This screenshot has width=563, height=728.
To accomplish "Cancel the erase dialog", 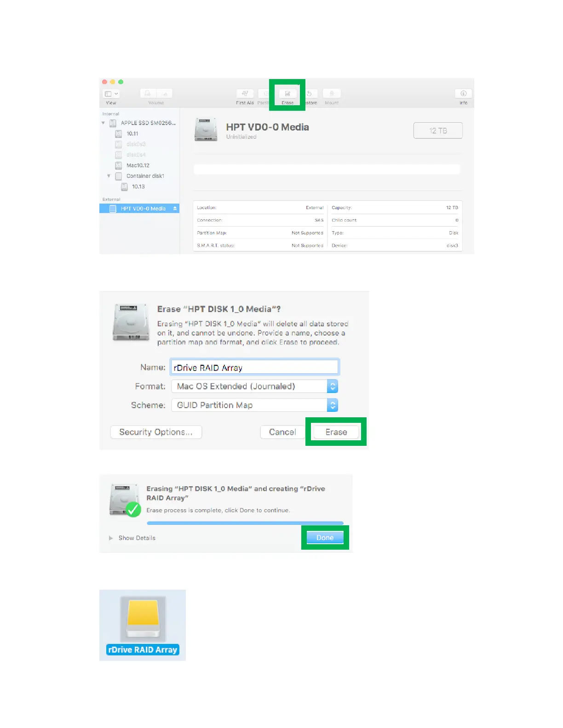I will pos(282,432).
